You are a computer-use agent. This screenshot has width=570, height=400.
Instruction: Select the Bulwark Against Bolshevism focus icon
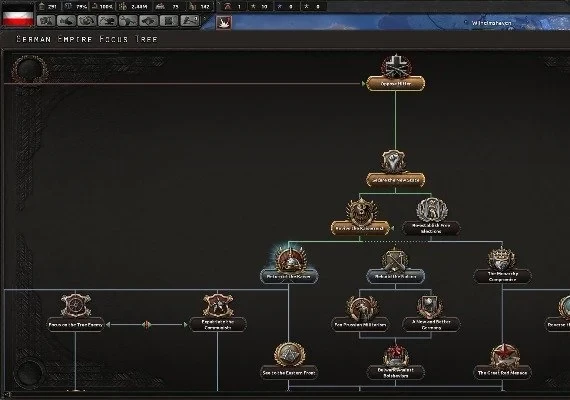tap(396, 355)
